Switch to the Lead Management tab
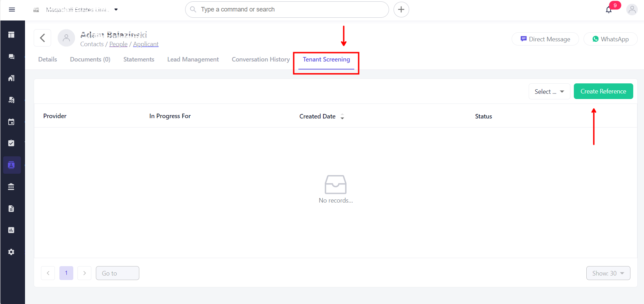The height and width of the screenshot is (304, 644). coord(193,59)
